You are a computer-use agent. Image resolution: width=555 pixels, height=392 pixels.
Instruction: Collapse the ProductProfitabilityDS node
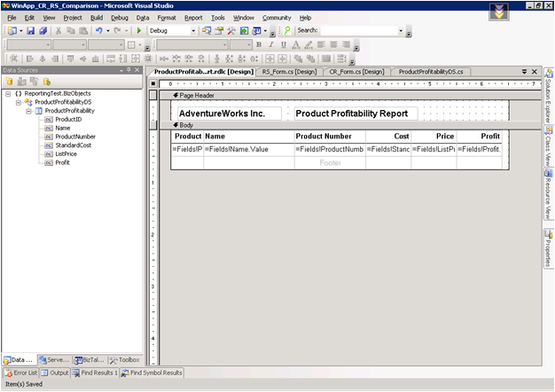pyautogui.click(x=18, y=102)
